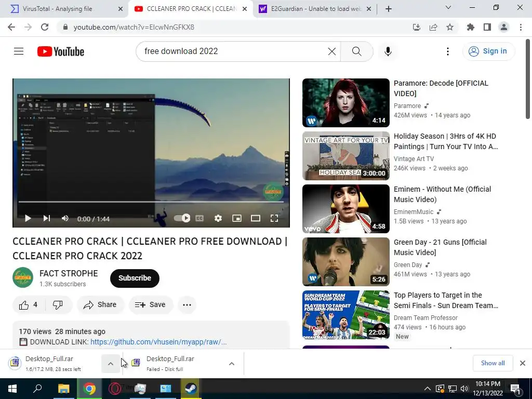The width and height of the screenshot is (532, 399).
Task: Share the video
Action: [x=100, y=304]
